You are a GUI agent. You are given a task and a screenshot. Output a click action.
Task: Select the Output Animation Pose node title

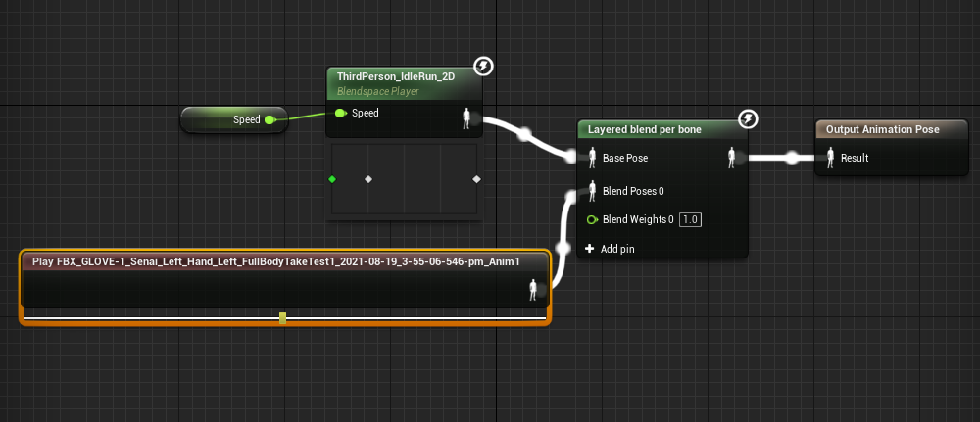(x=883, y=129)
